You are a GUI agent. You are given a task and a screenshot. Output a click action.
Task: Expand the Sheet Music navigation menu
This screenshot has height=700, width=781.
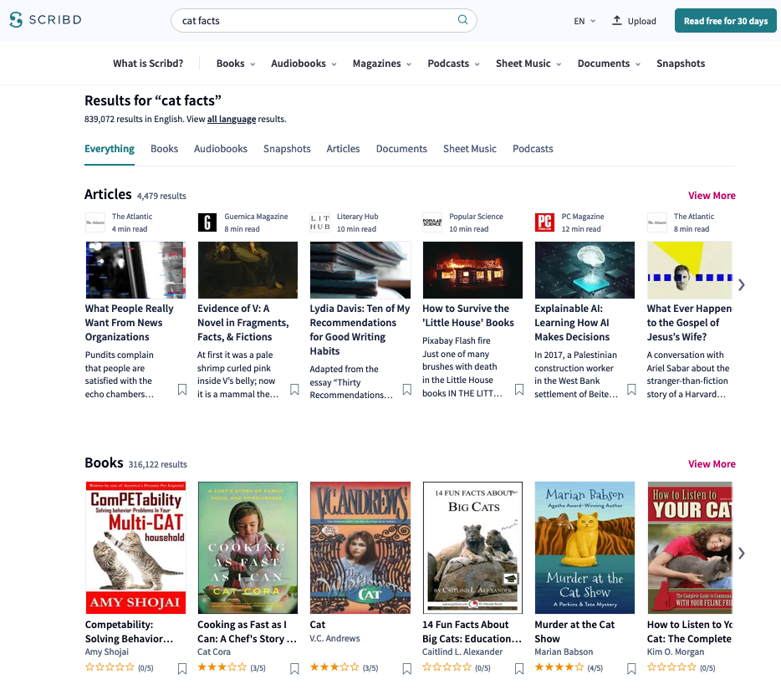click(x=528, y=64)
